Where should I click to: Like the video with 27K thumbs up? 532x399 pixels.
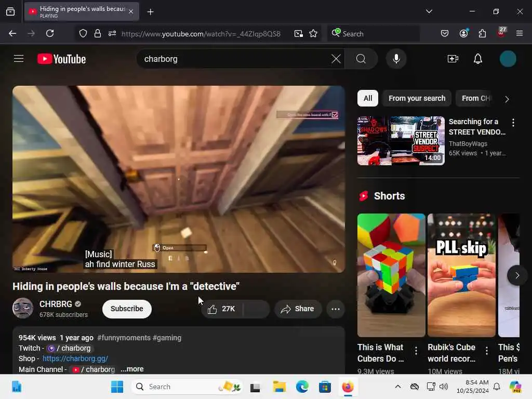[x=222, y=309]
